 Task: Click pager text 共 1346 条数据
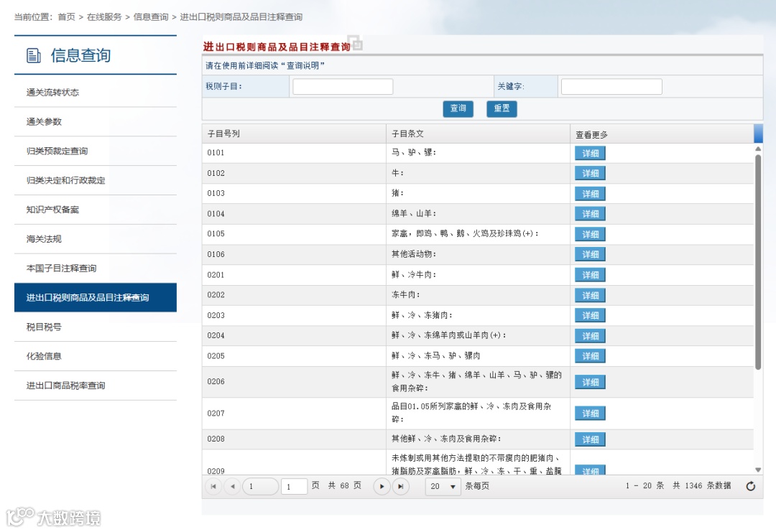point(701,486)
